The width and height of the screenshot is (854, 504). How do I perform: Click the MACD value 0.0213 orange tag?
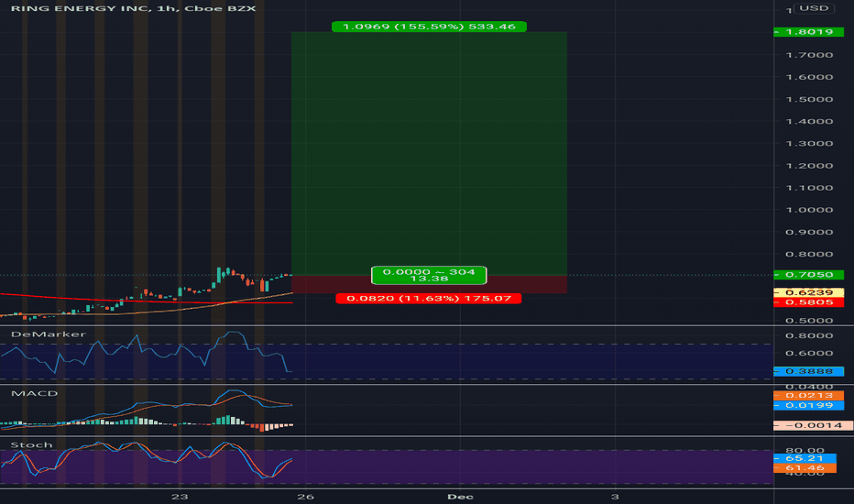pos(808,395)
